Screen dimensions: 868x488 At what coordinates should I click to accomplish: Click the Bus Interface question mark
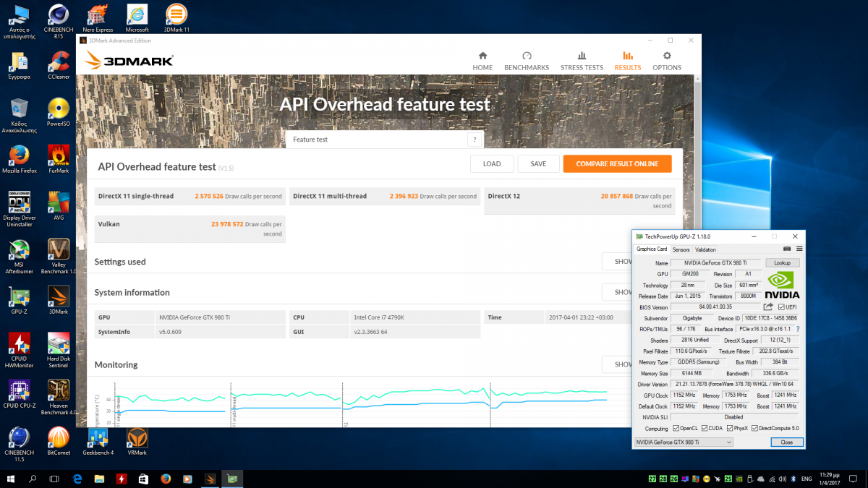(x=798, y=329)
